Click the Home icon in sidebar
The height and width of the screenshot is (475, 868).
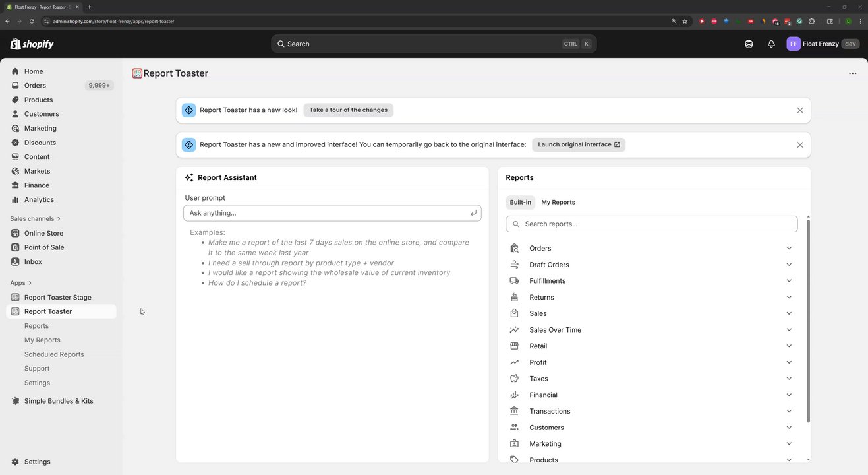(x=15, y=71)
